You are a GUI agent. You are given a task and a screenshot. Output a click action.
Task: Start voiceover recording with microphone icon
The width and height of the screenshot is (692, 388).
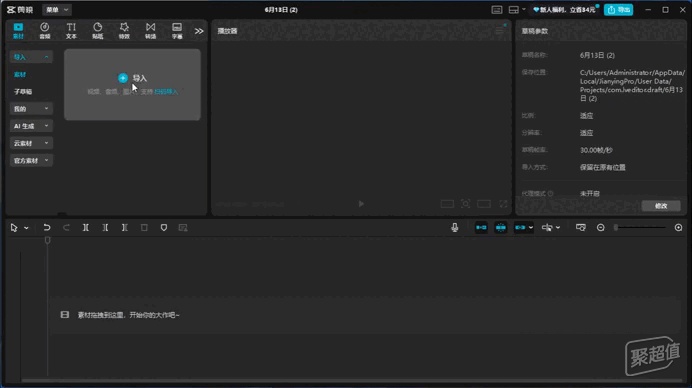click(455, 228)
